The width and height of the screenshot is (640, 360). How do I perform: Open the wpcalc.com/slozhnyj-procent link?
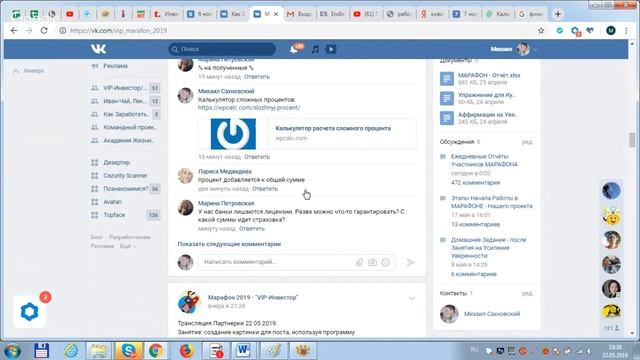[x=249, y=108]
